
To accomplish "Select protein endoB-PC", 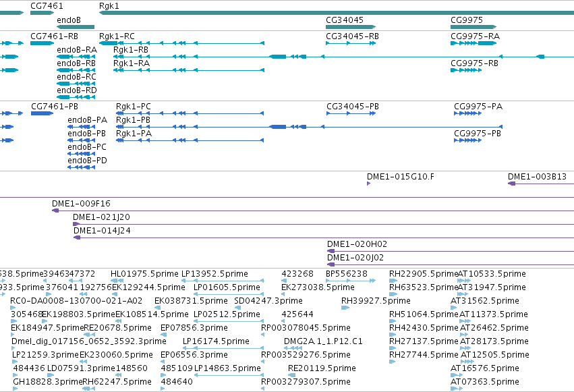I will click(87, 147).
